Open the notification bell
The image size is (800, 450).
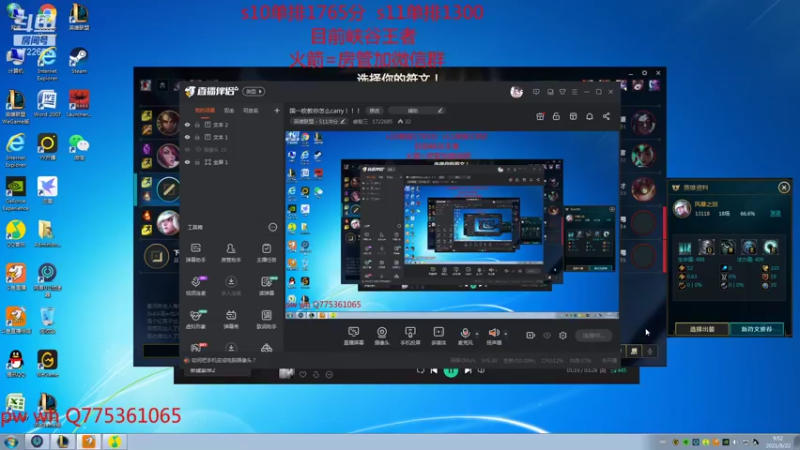pyautogui.click(x=589, y=116)
